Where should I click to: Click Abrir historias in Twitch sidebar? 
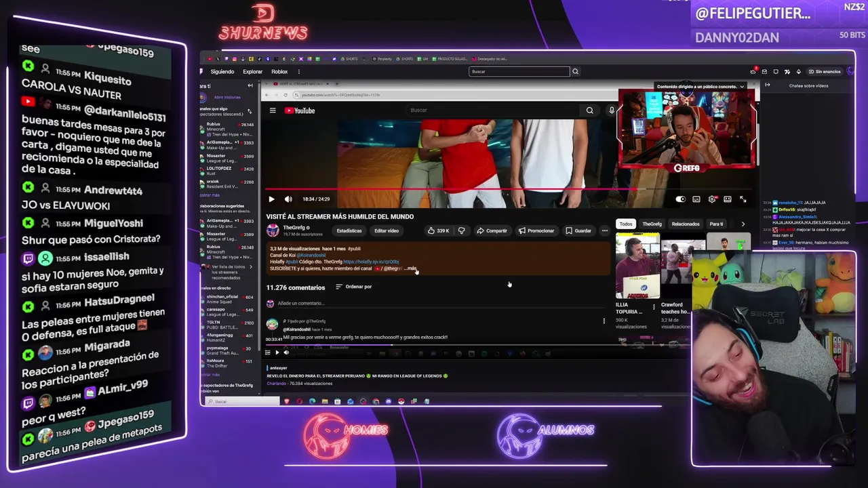227,97
